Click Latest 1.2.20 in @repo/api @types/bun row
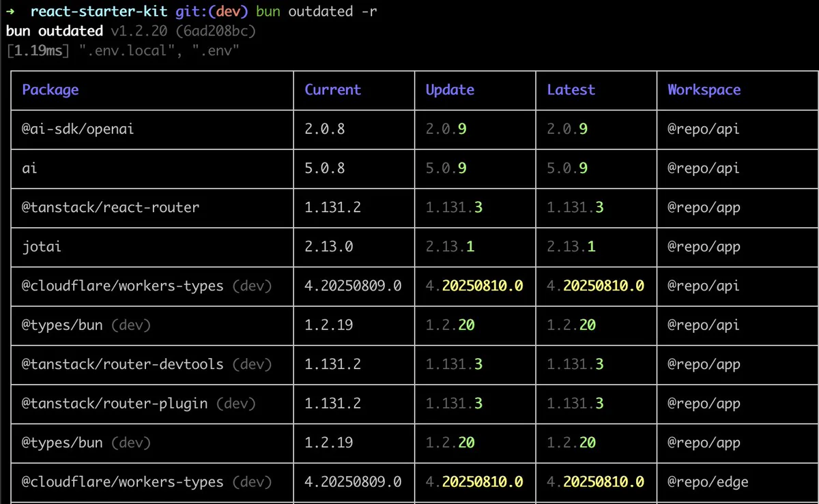This screenshot has width=819, height=504. pyautogui.click(x=571, y=325)
